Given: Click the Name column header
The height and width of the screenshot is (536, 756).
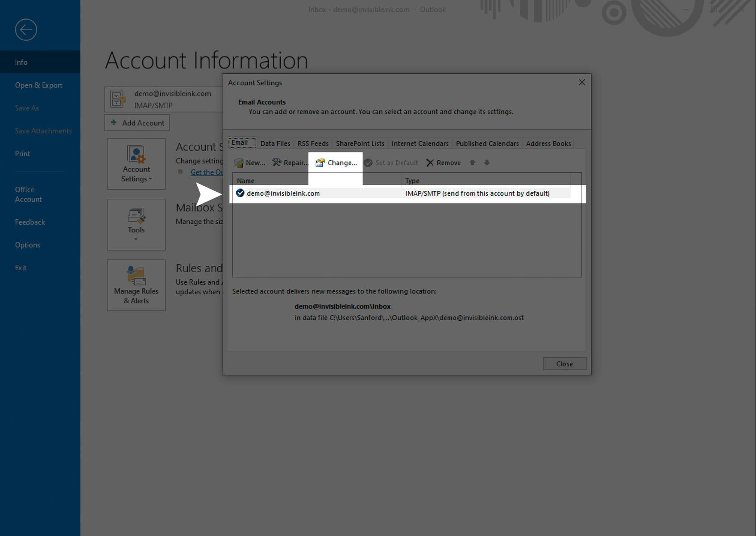Looking at the screenshot, I should tap(317, 180).
